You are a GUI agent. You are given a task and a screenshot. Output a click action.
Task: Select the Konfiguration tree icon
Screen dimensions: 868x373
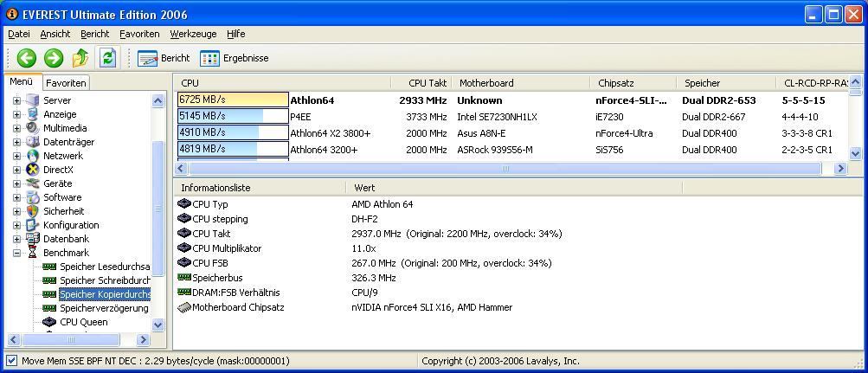click(33, 225)
